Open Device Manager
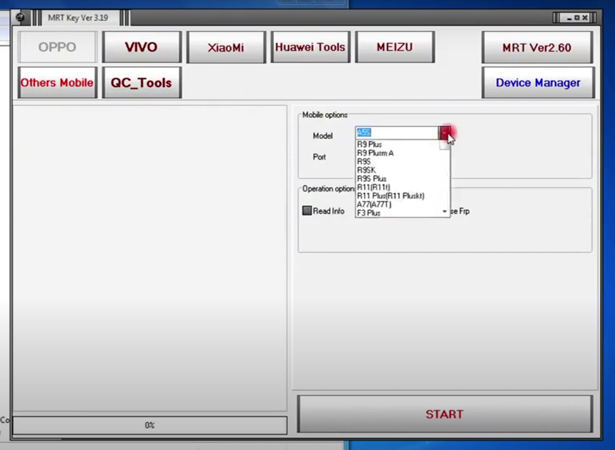Viewport: 615px width, 450px height. [537, 83]
